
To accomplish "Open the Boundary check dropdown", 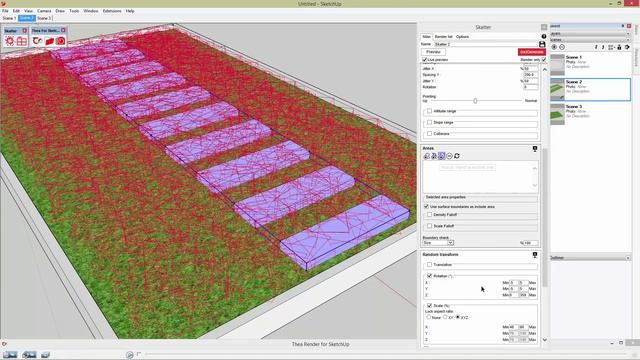I will [x=438, y=243].
